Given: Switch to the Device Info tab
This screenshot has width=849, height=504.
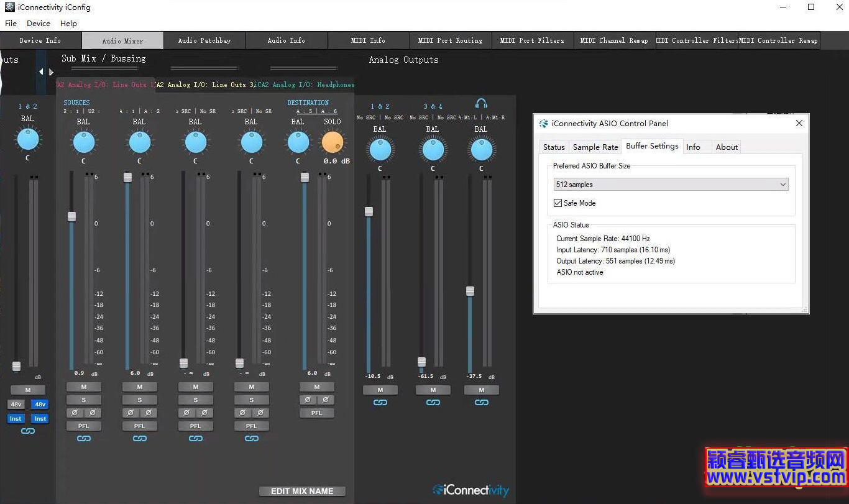Looking at the screenshot, I should tap(40, 40).
